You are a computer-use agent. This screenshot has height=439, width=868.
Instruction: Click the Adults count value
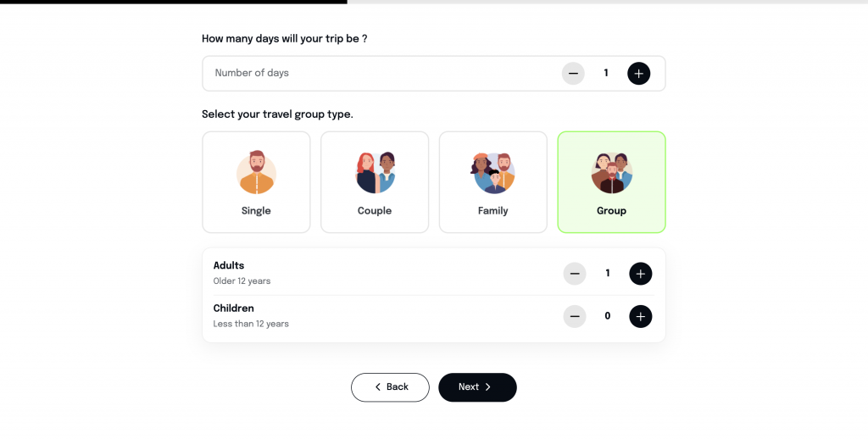click(x=608, y=274)
